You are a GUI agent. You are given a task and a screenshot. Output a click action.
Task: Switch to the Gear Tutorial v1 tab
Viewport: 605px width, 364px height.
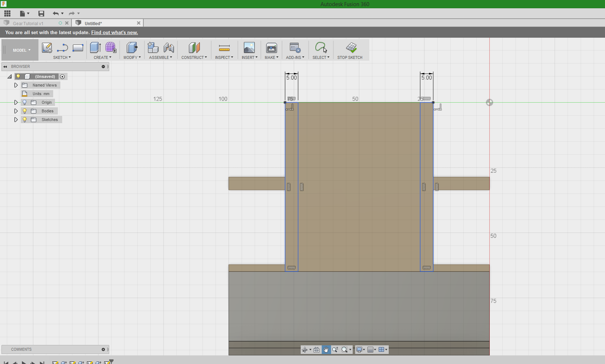28,23
